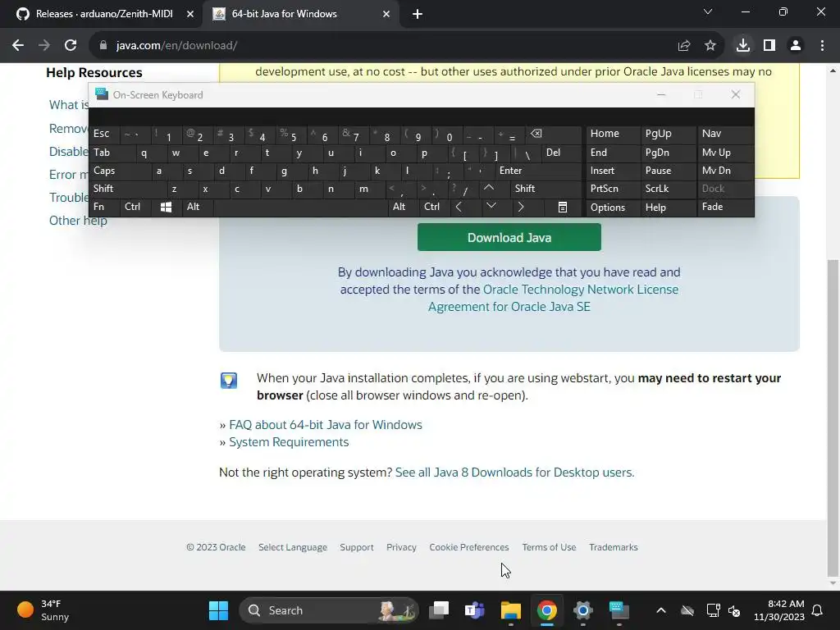Click the Chrome back arrow
840x630 pixels.
coord(18,46)
